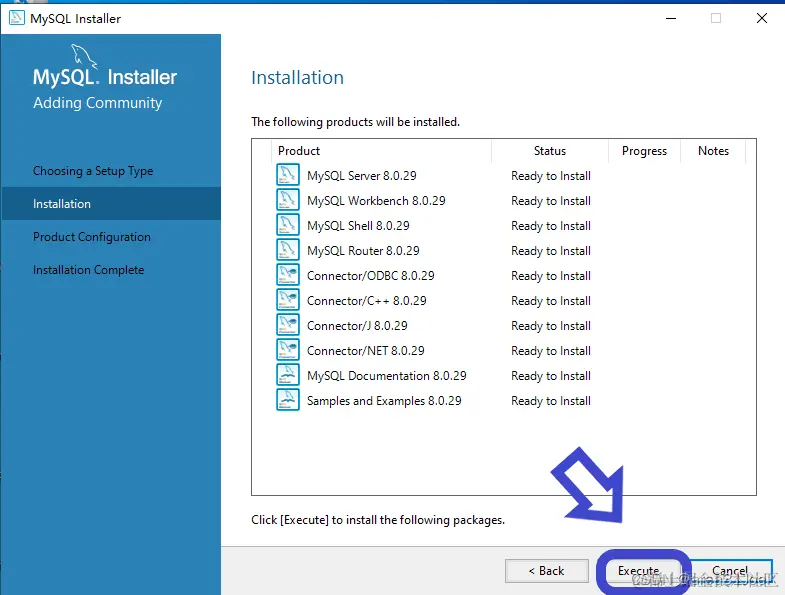Click the 'Click [Execute] to install' instruction text

point(378,520)
